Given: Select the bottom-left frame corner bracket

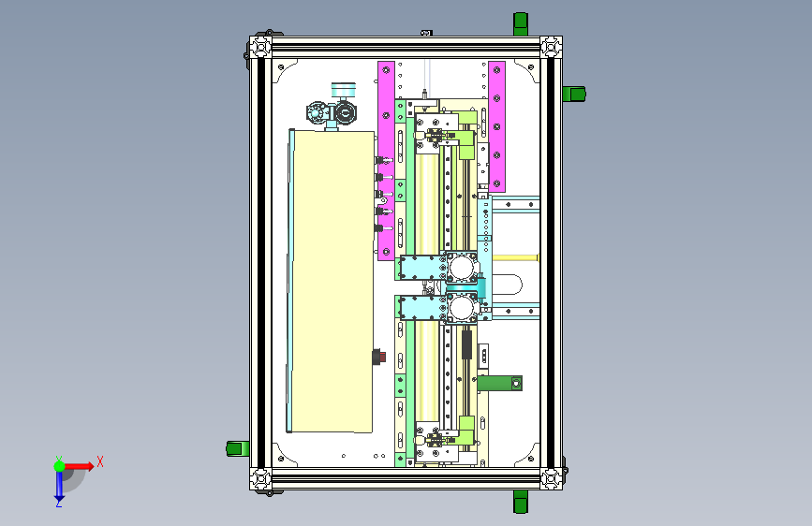Looking at the screenshot, I should (260, 479).
